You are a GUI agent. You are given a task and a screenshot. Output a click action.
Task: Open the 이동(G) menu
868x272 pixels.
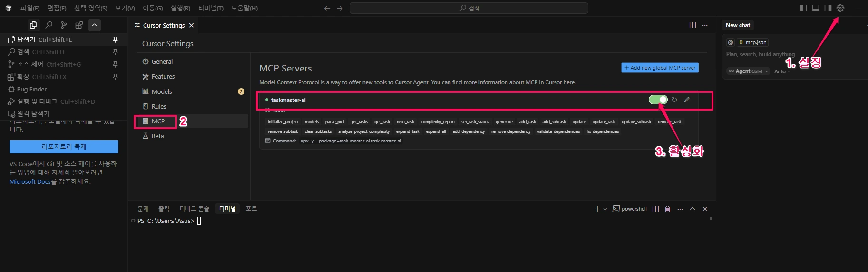(x=153, y=8)
